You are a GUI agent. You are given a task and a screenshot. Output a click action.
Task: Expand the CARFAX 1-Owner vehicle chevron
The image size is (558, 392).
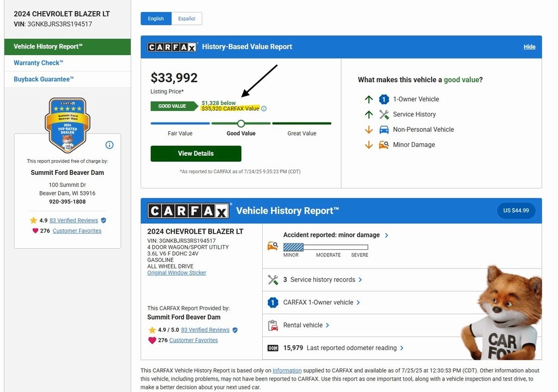(358, 302)
